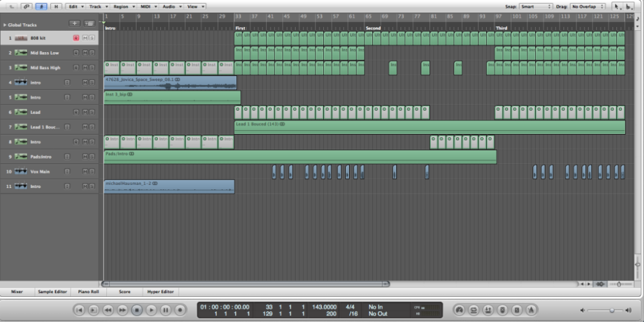
Task: Open the Sample Editor tab
Action: [53, 292]
